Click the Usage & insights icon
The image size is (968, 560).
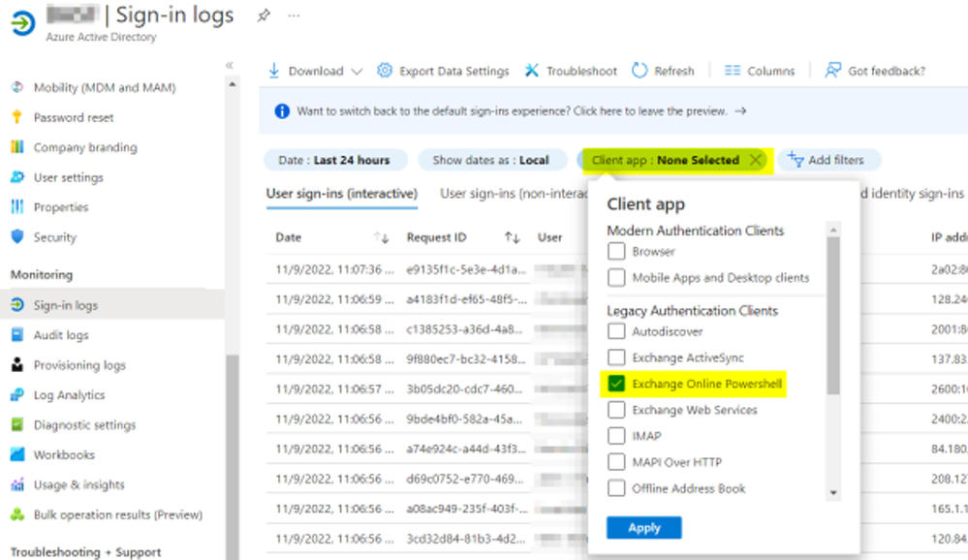point(17,484)
